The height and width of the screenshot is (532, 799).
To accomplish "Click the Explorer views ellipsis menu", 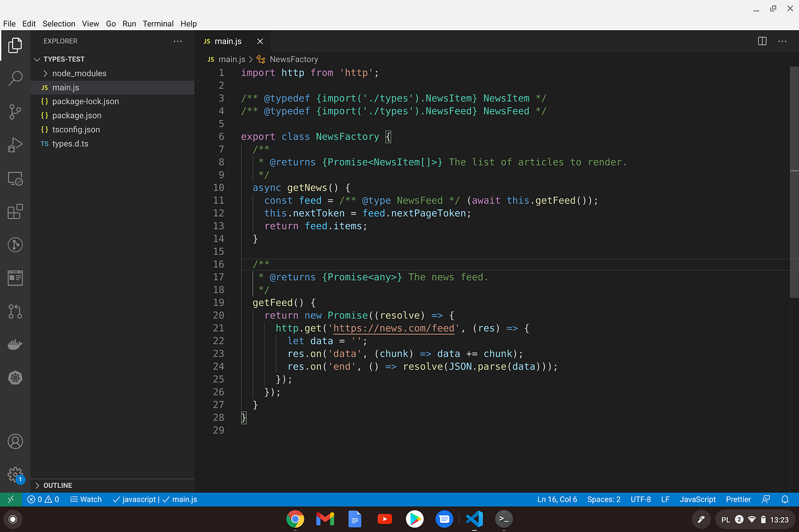I will tap(177, 40).
